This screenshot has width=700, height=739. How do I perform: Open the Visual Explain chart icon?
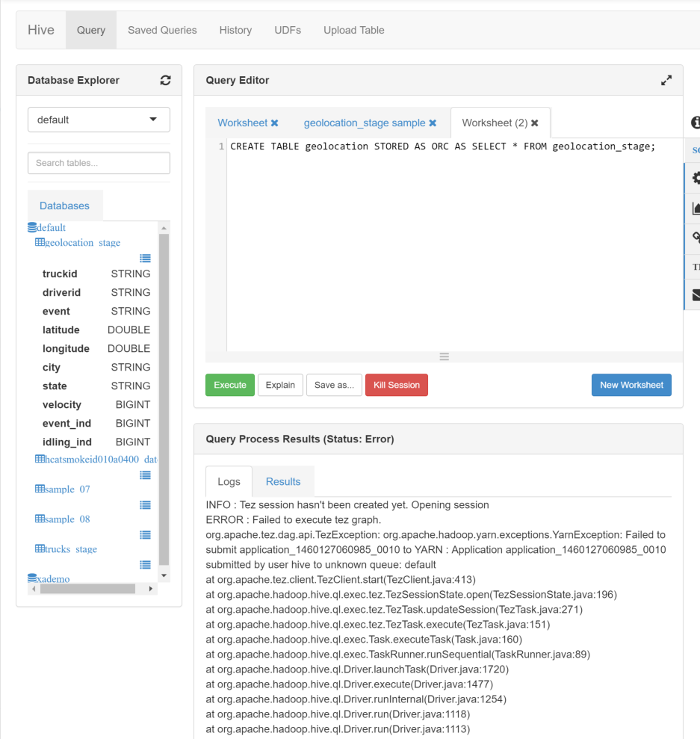tap(695, 208)
